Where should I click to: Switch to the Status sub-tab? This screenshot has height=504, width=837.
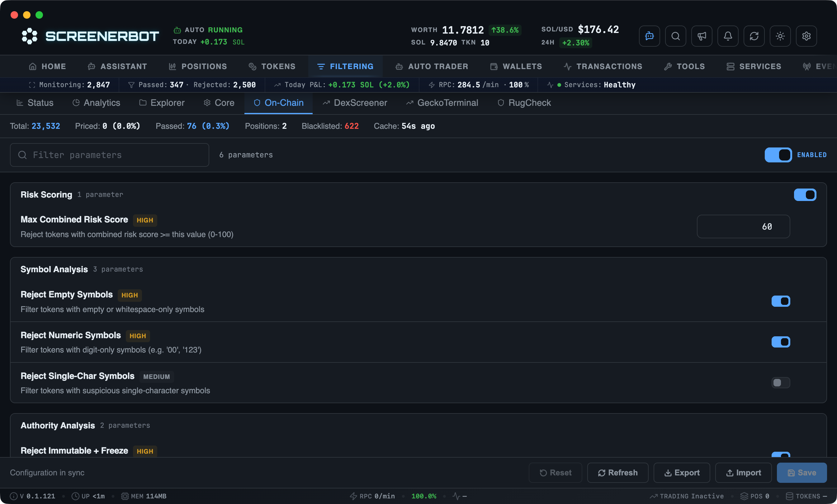pos(35,103)
